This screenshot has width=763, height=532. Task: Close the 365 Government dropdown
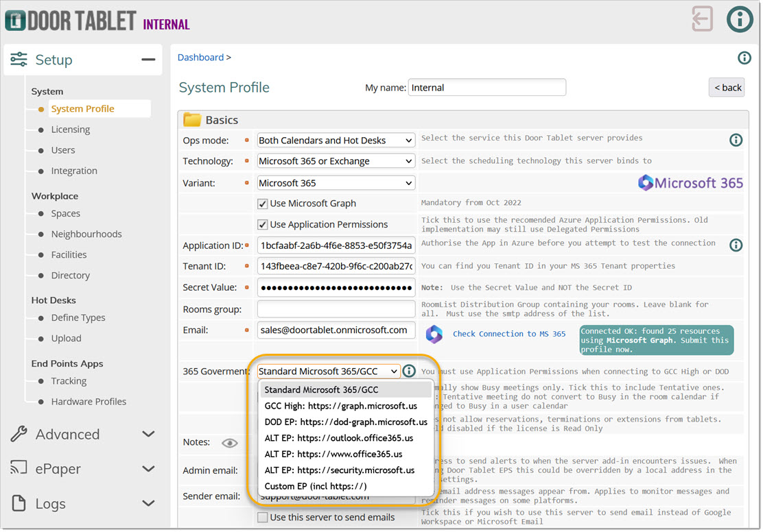pos(329,371)
